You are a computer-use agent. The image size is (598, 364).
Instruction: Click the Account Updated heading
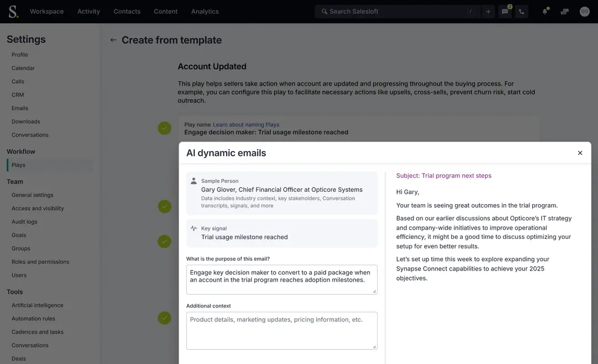click(212, 66)
